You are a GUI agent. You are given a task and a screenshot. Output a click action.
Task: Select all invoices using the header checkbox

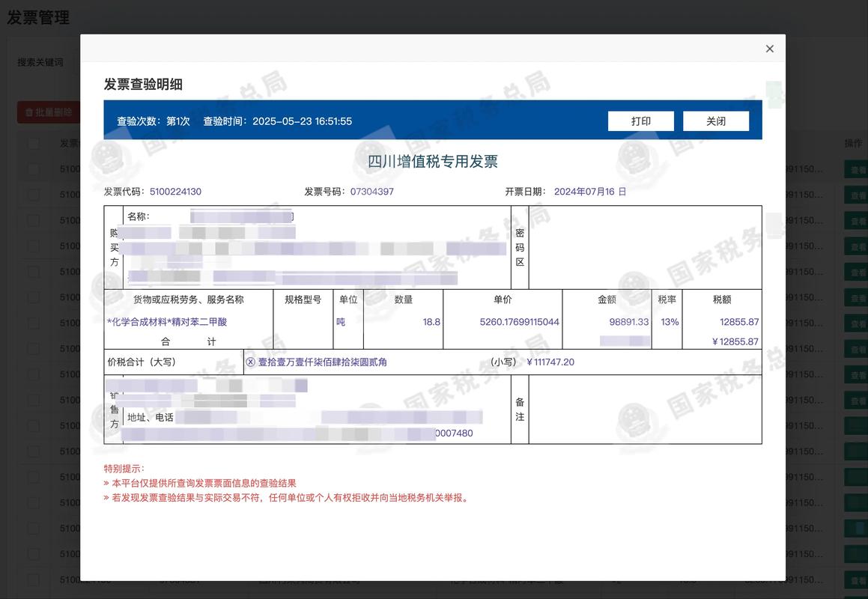(33, 142)
